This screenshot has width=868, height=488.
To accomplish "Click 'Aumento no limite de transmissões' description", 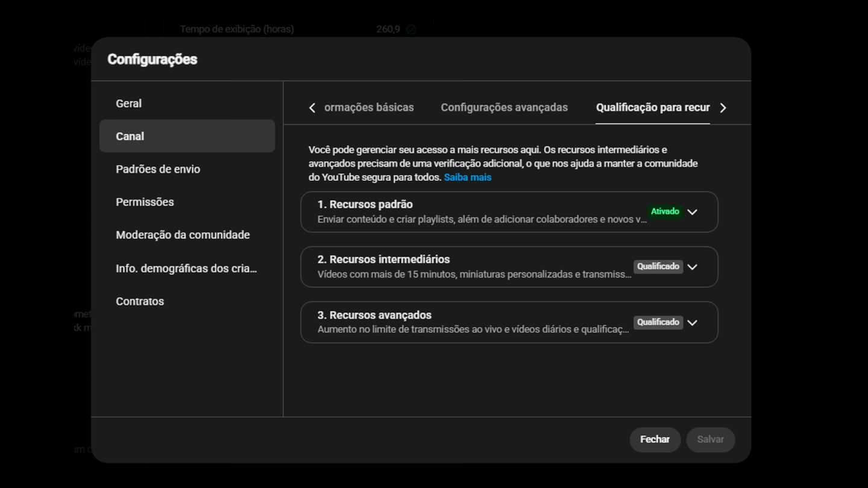I will 473,330.
